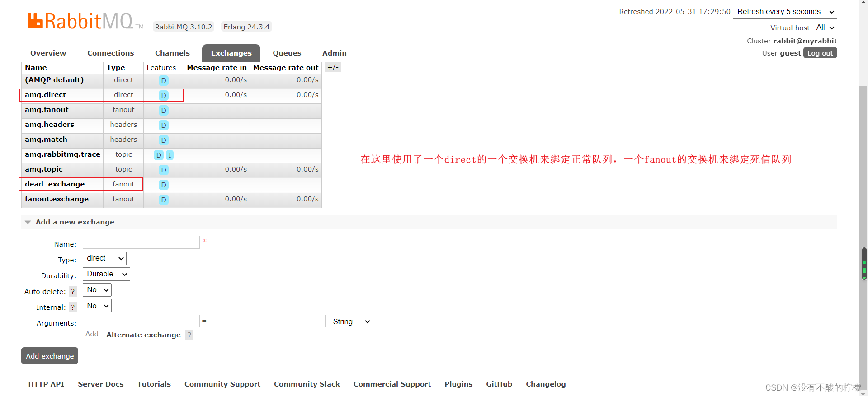Screen dimensions: 868x396
Task: Open the amq.match exchange
Action: coord(46,139)
